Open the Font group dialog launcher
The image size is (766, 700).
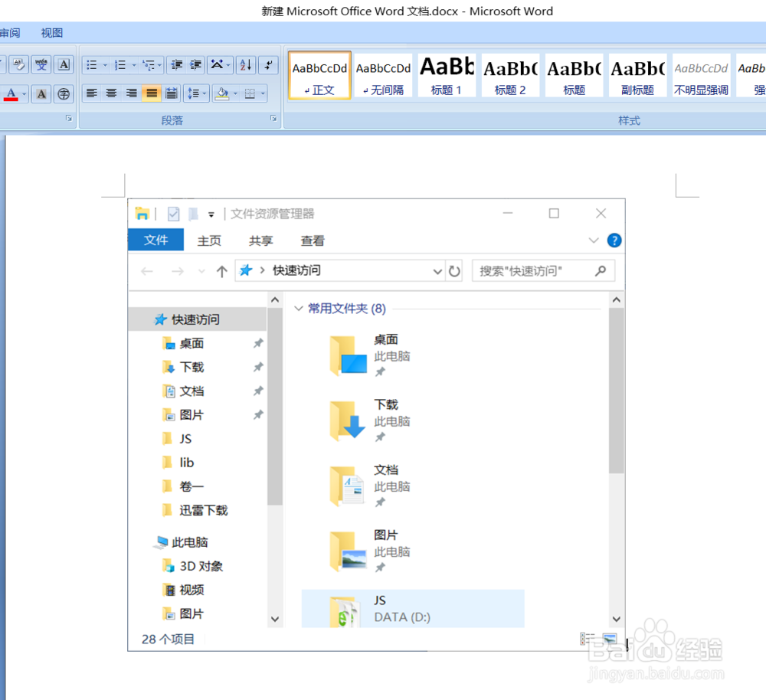[69, 119]
